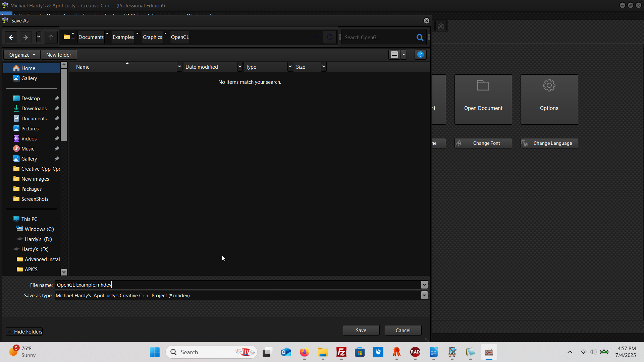Image resolution: width=644 pixels, height=362 pixels.
Task: Open Document tile in main window
Action: pos(483,100)
